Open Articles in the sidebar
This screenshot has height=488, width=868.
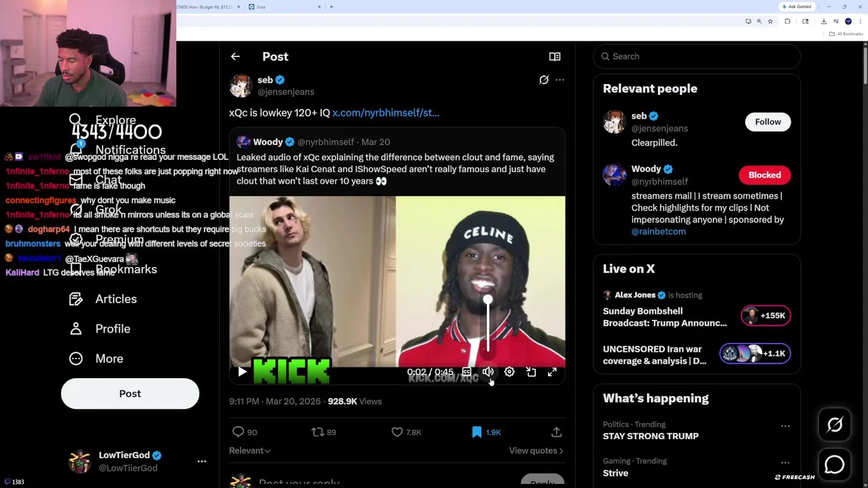click(103, 299)
